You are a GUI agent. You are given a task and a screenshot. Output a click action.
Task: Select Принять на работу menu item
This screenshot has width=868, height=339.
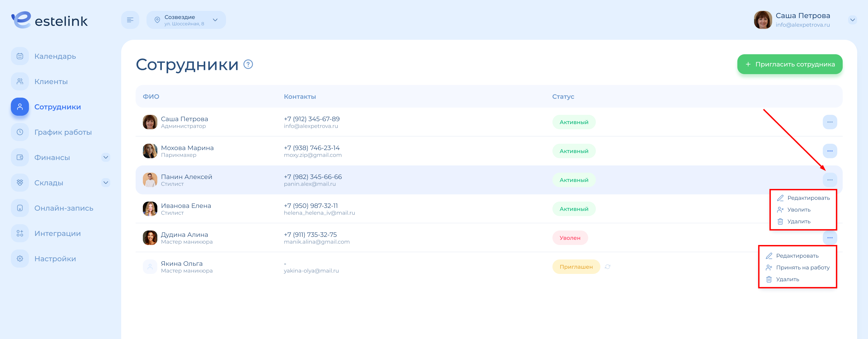[797, 268]
